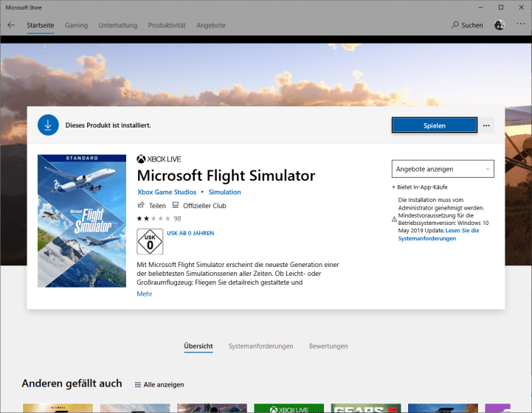Click the 98 ratings count
The height and width of the screenshot is (413, 532).
(x=177, y=219)
